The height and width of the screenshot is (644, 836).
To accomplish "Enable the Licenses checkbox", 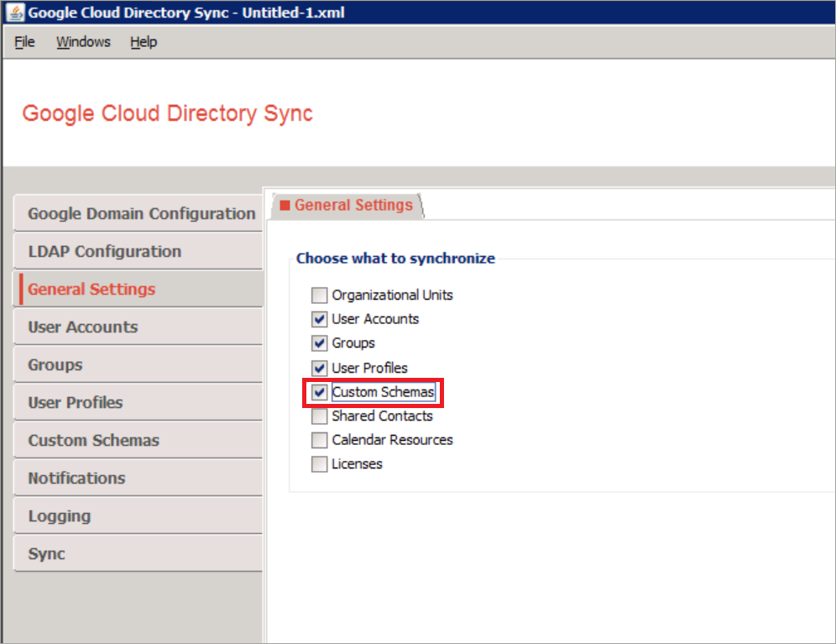I will click(319, 464).
